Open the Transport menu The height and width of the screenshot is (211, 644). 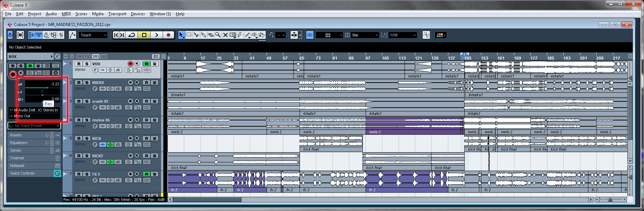click(117, 14)
